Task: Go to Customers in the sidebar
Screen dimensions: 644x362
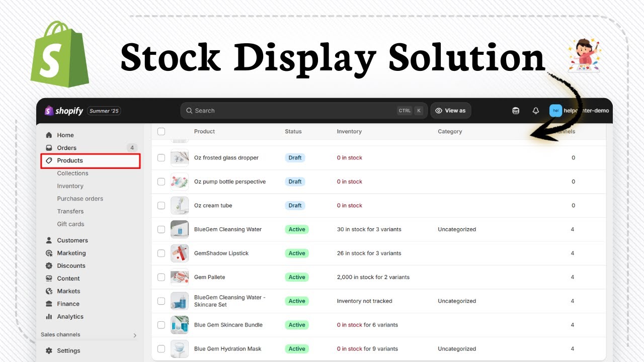Action: pyautogui.click(x=72, y=240)
